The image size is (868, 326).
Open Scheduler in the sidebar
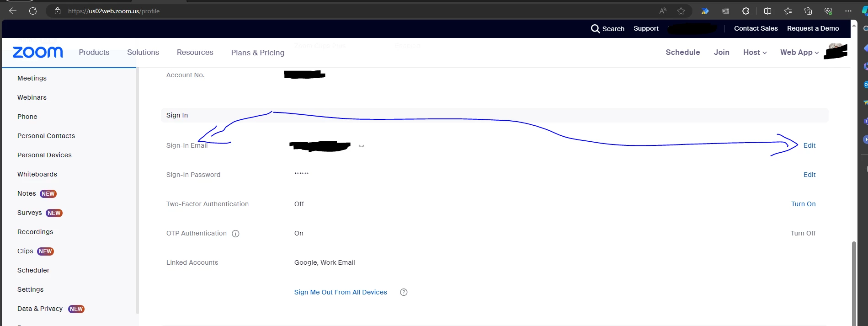click(33, 270)
